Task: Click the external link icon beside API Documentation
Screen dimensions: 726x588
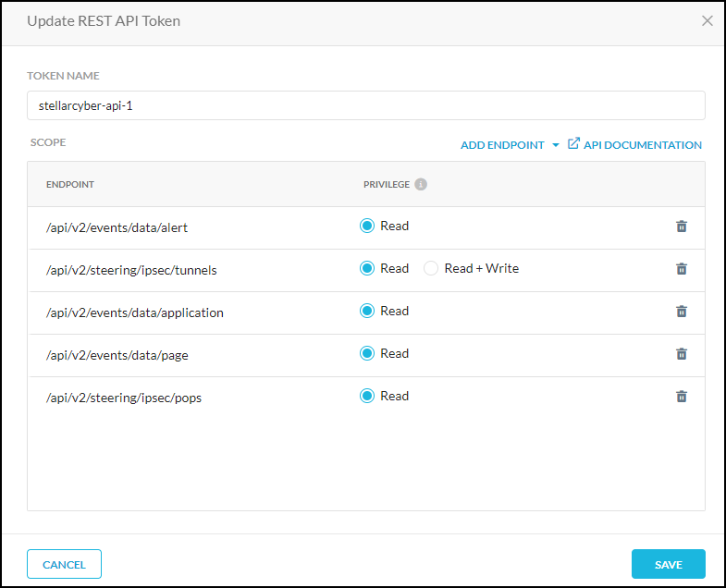Action: [573, 144]
